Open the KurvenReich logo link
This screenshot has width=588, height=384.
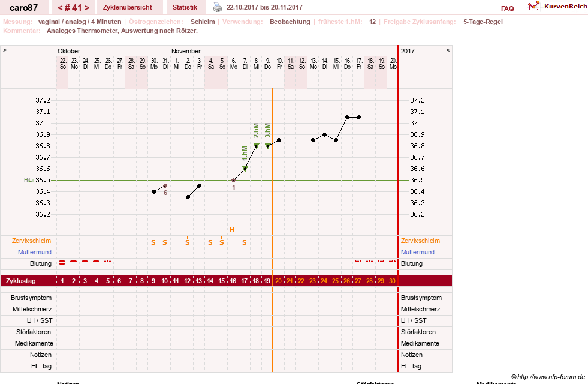tap(557, 7)
